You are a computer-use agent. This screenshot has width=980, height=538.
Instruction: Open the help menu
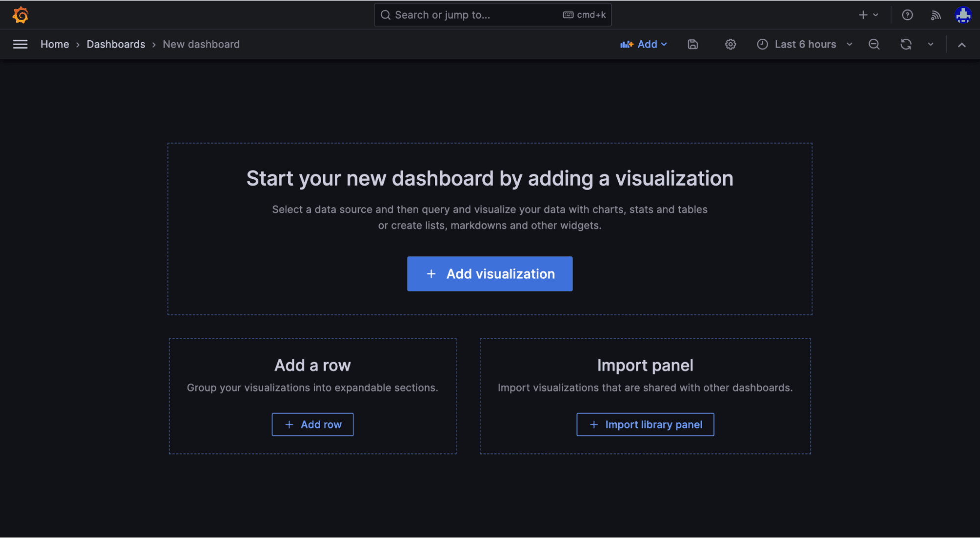[x=907, y=15]
